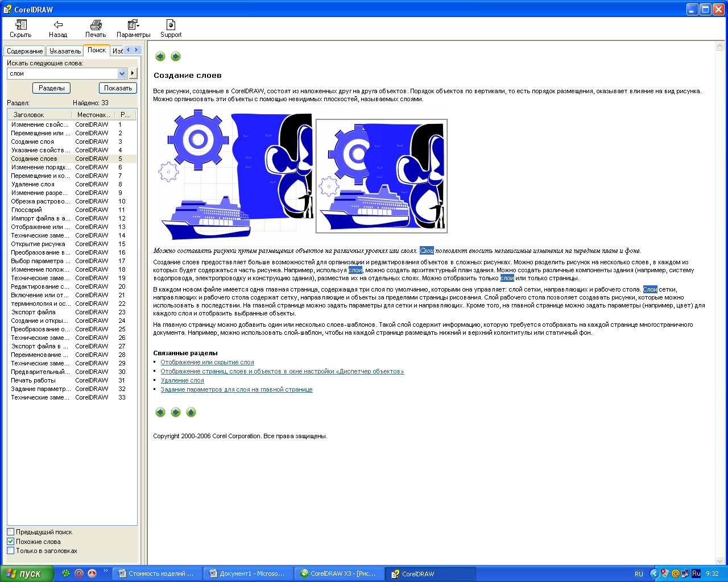Go back with the Назад icon
Image resolution: width=728 pixels, height=582 pixels.
[58, 28]
